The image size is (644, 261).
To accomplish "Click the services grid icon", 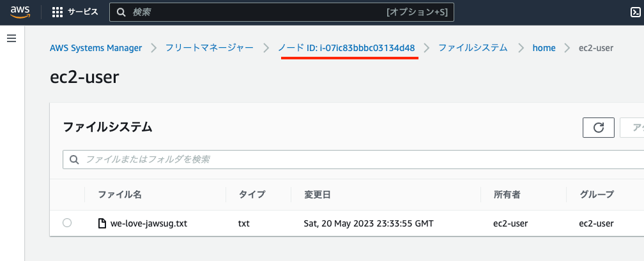I will (57, 12).
